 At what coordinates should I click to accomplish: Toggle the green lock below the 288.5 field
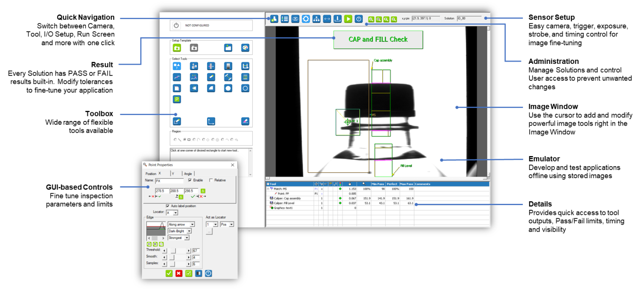(x=181, y=197)
